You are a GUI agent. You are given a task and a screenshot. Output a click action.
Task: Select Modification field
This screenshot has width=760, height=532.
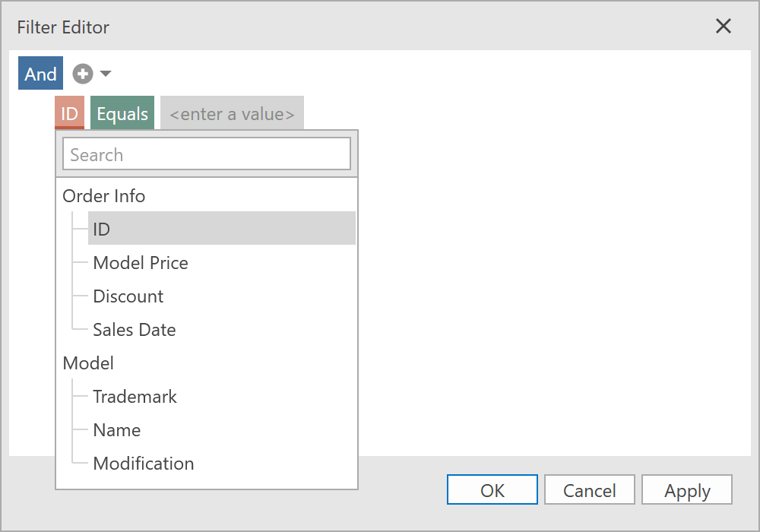(x=144, y=464)
